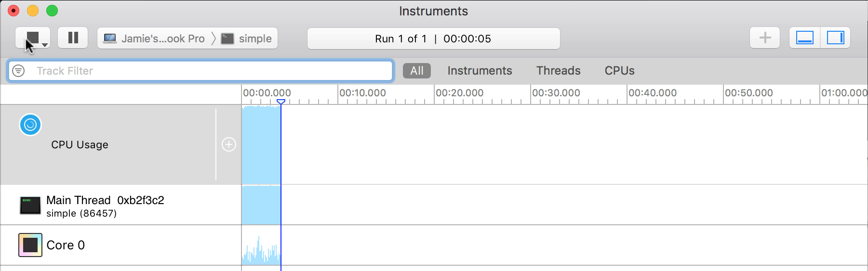Add a graph to the CPU Usage track
Viewport: 868px width, 271px height.
pyautogui.click(x=228, y=144)
